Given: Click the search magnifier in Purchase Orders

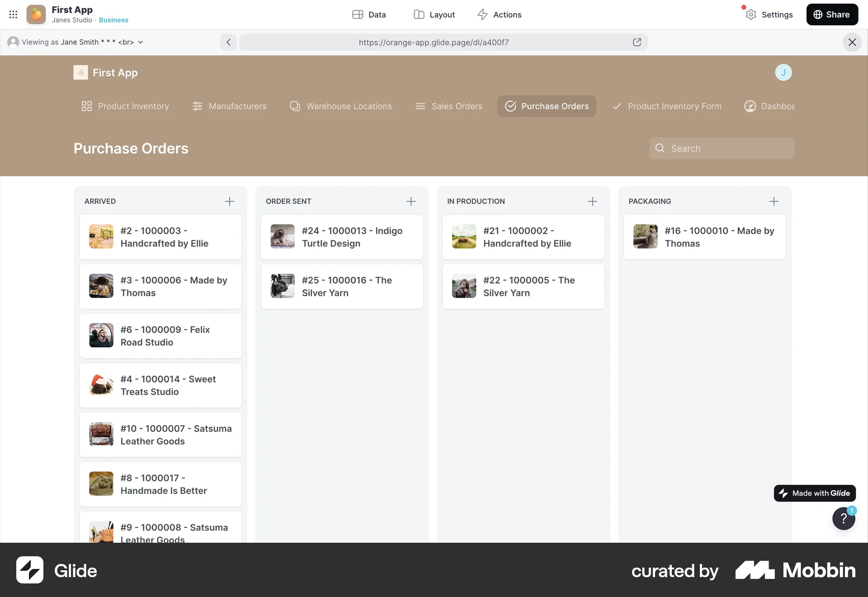Looking at the screenshot, I should point(660,148).
